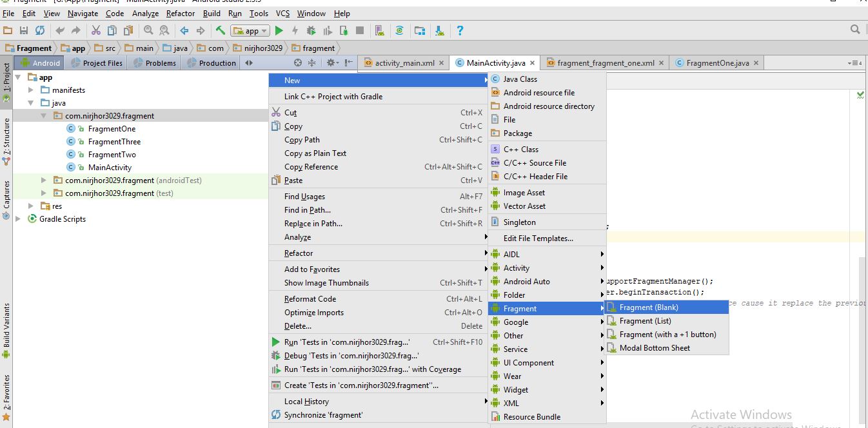868x428 pixels.
Task: Open the SDK Manager download icon
Action: tap(440, 30)
